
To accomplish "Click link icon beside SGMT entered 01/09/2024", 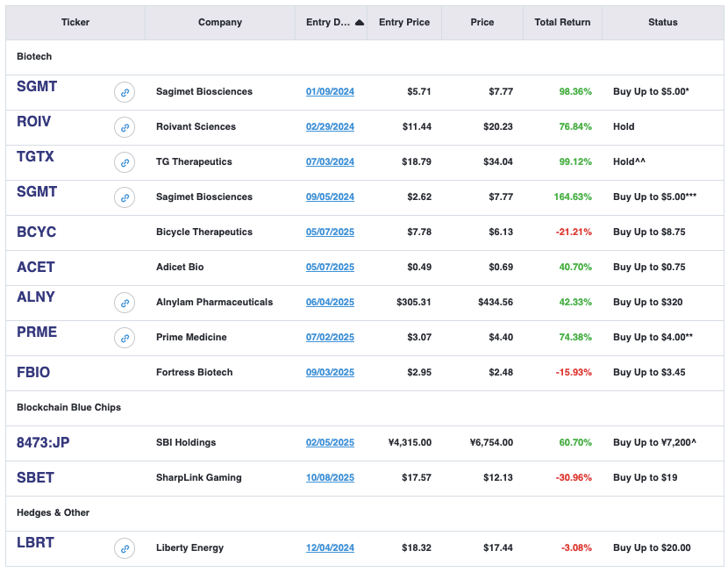I will click(x=125, y=92).
